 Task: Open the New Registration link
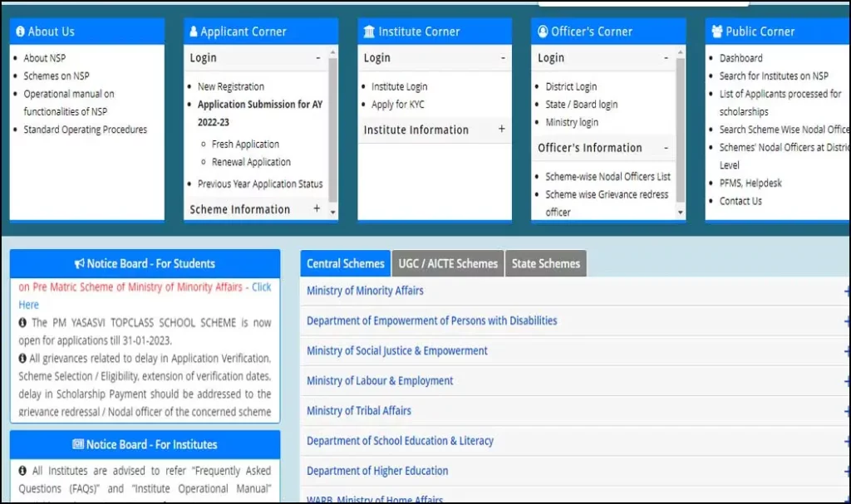[230, 86]
